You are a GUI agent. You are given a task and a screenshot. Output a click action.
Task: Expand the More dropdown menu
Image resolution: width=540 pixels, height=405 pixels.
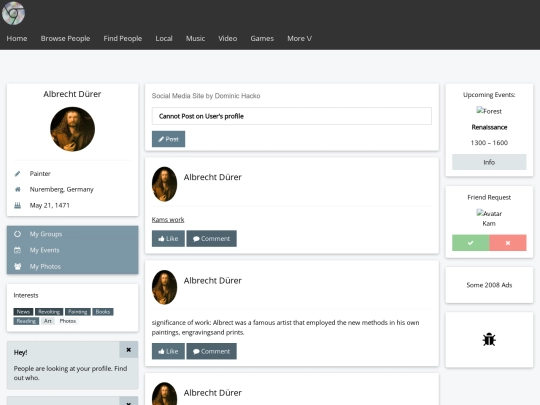300,39
